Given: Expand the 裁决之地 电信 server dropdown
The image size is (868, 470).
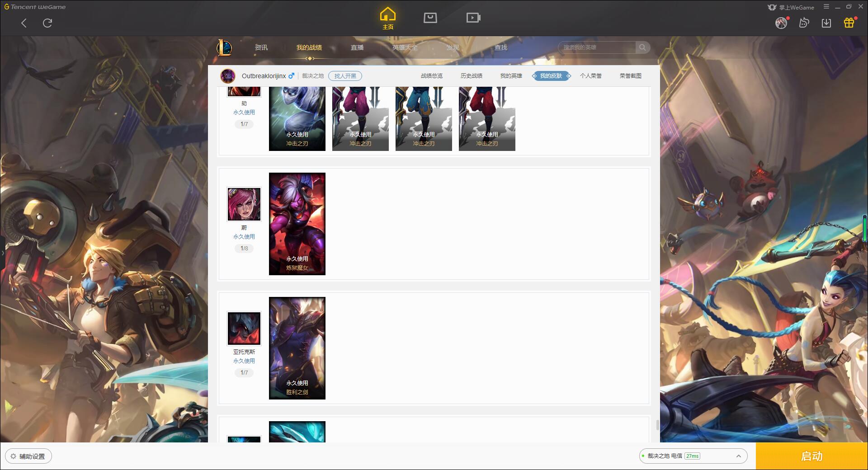Looking at the screenshot, I should [693, 456].
